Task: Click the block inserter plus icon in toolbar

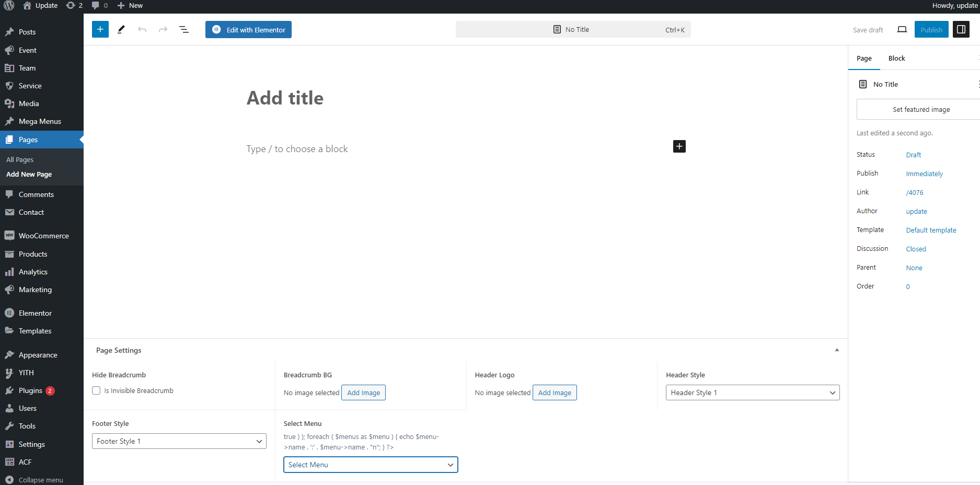Action: click(100, 29)
